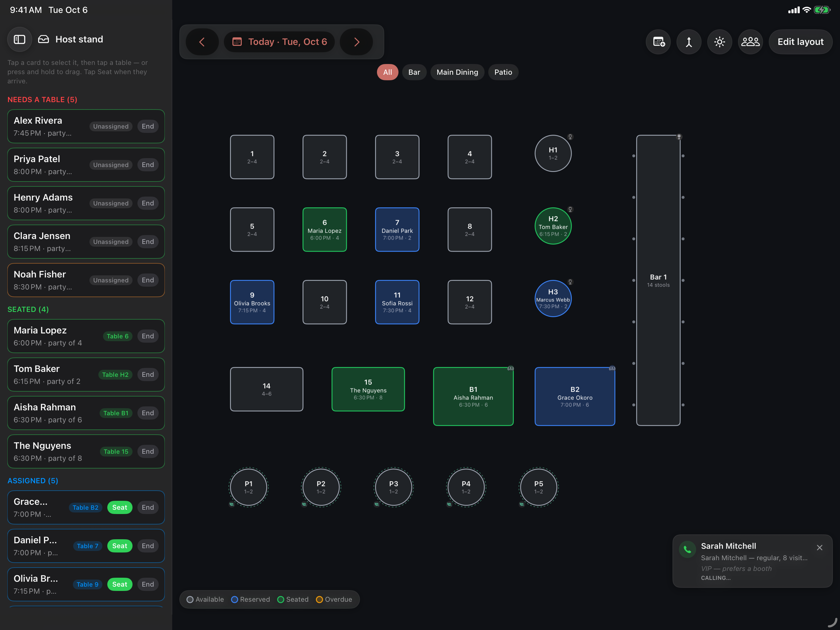Open the Today Tue, Oct 6 date picker
Viewport: 840px width, 630px height.
(279, 42)
